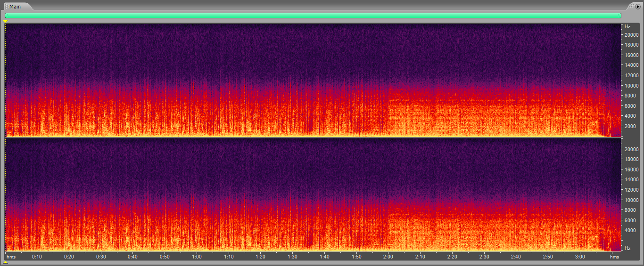644x266 pixels.
Task: Click 12000 on the top channel frequency scale
Action: (631, 76)
